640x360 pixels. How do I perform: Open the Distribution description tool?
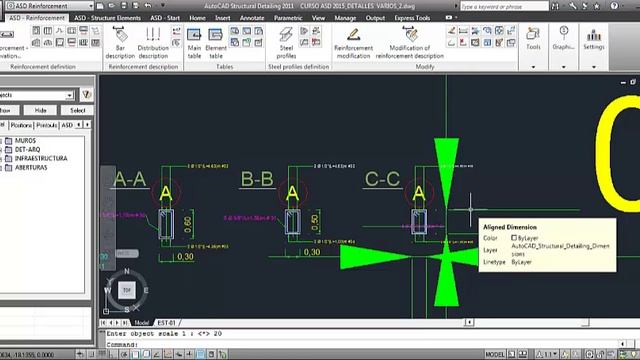click(153, 43)
